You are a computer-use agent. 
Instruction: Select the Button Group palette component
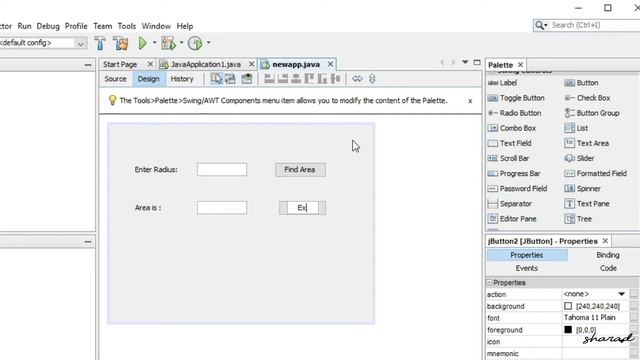[x=592, y=113]
